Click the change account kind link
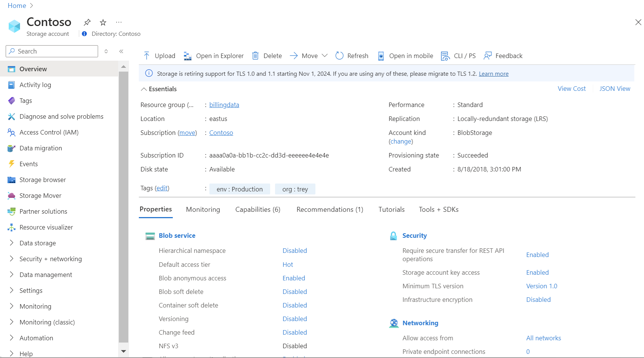This screenshot has width=644, height=358. pos(401,141)
